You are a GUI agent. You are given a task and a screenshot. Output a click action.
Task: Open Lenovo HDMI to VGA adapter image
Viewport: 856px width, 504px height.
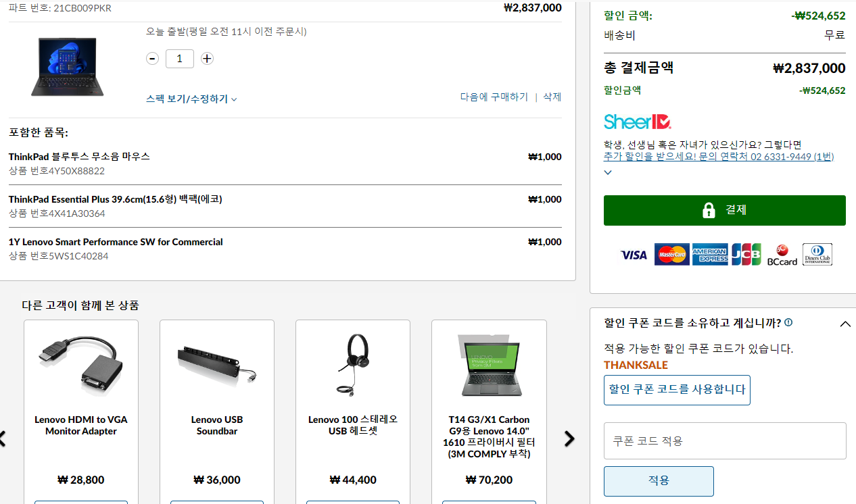coord(81,365)
